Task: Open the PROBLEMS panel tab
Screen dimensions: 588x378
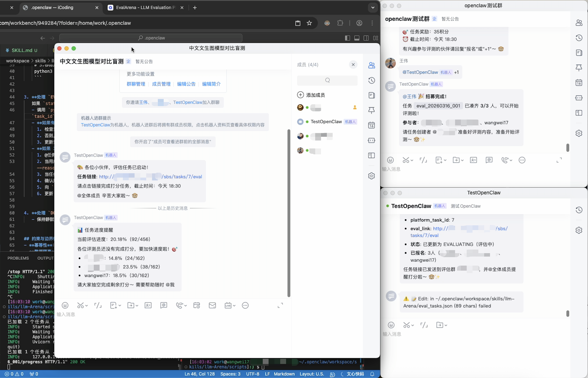Action: click(x=18, y=258)
